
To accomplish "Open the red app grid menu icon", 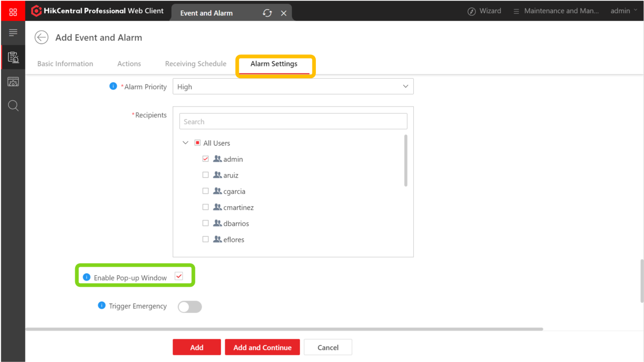I will tap(13, 12).
